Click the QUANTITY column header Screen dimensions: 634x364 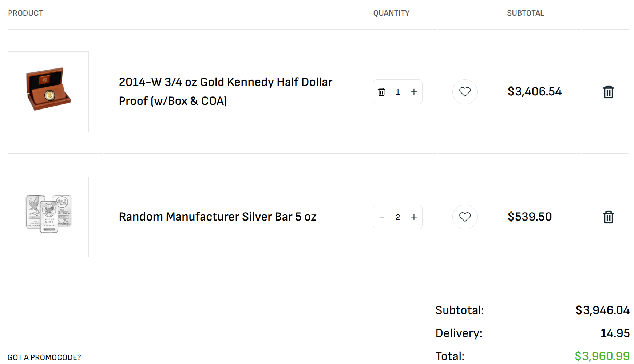pyautogui.click(x=391, y=13)
